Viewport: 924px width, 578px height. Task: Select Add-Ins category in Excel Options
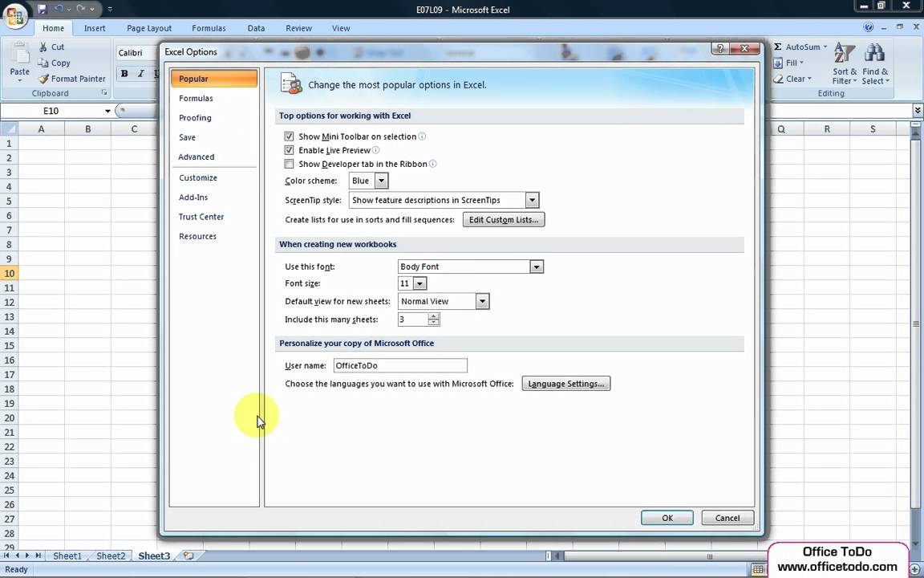214,197
